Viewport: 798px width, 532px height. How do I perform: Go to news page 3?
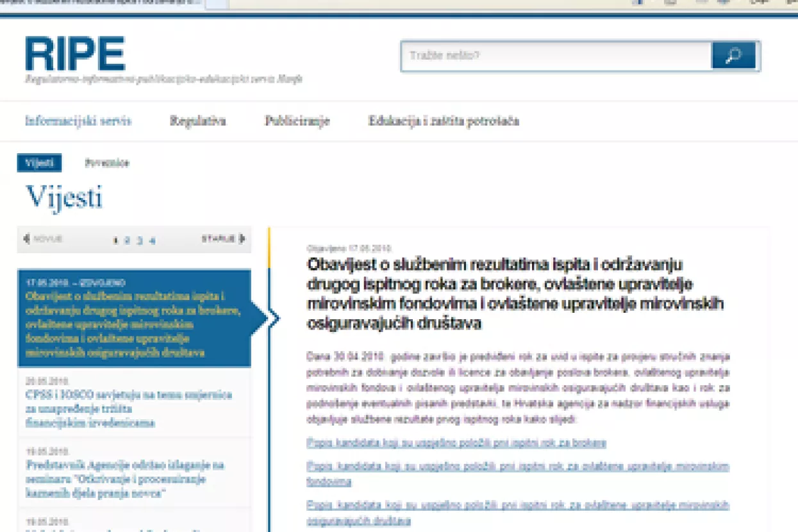point(139,240)
